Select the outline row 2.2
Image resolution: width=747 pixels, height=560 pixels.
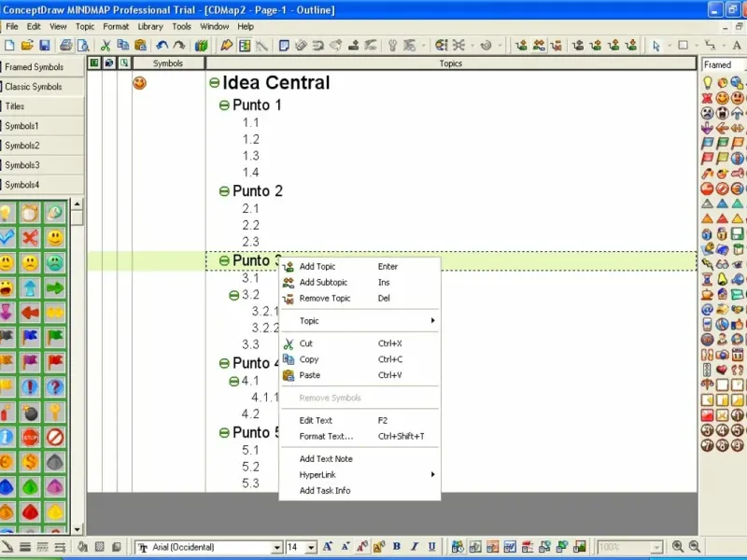click(250, 225)
